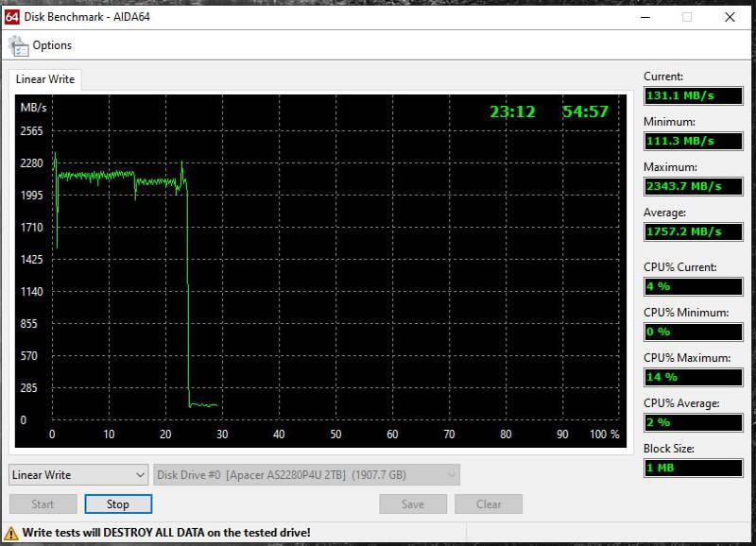The height and width of the screenshot is (546, 756).
Task: Click the Minimum speed value 111.3 MB/s
Action: [694, 141]
